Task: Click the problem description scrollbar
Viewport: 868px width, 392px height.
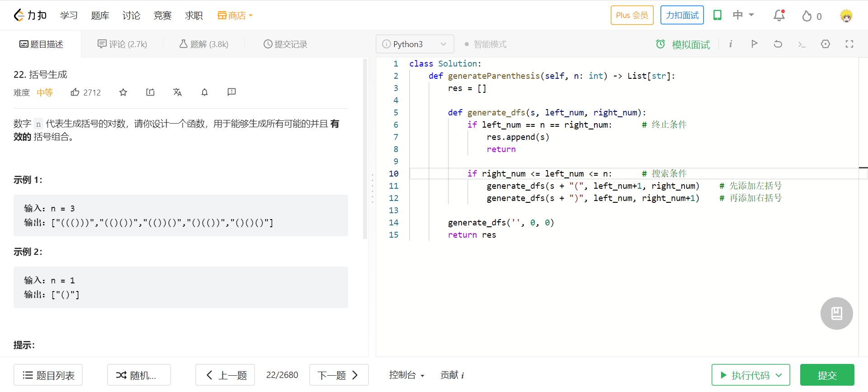Action: [365, 148]
